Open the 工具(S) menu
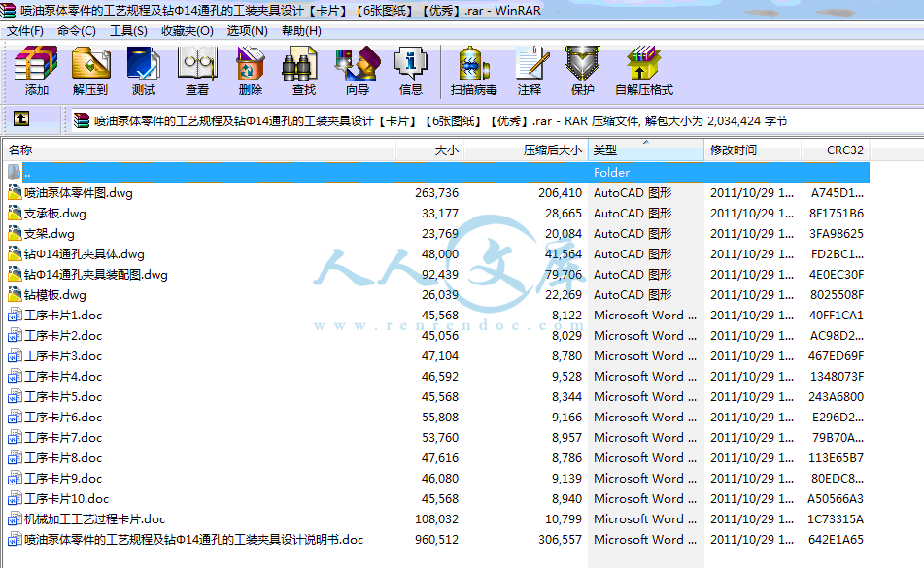924x568 pixels. (128, 31)
